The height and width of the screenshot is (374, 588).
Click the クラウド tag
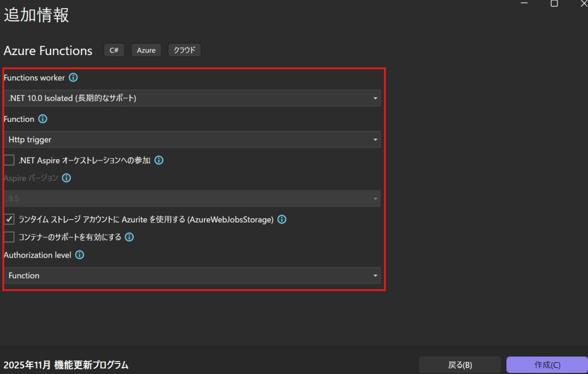pyautogui.click(x=184, y=50)
